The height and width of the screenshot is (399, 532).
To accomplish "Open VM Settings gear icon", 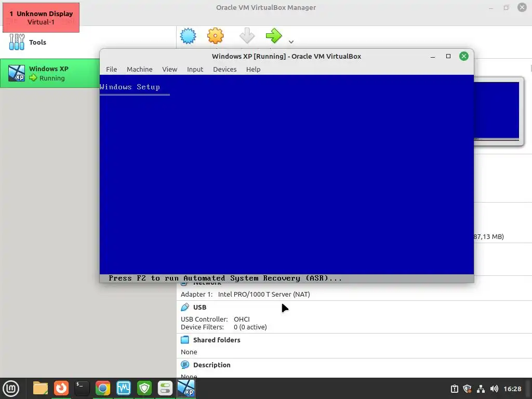I will coord(216,36).
